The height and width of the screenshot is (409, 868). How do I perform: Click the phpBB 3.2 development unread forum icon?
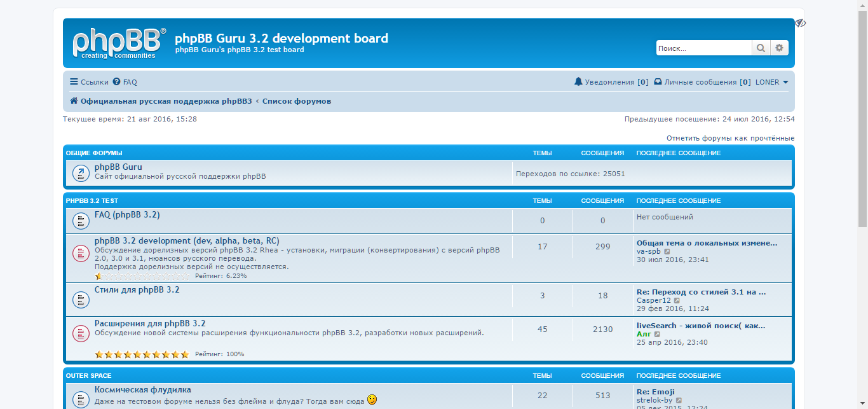click(81, 253)
